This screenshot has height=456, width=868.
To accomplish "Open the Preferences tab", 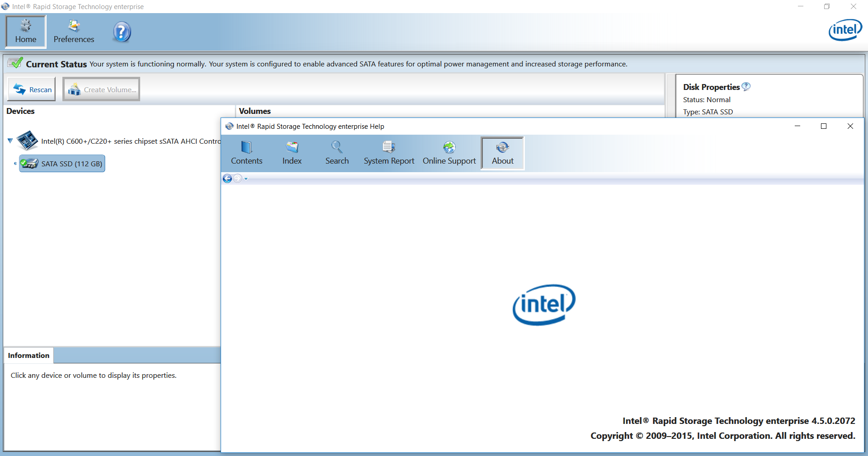I will tap(74, 32).
